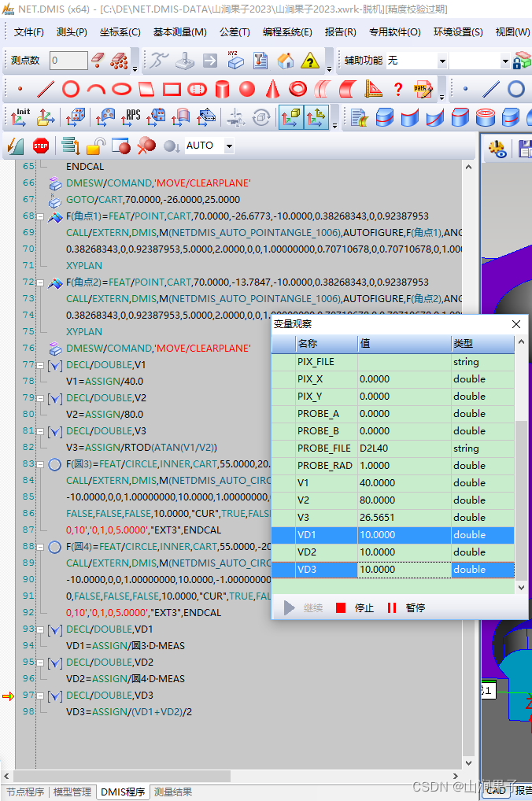
Task: Toggle highlighted coordinate display button left
Action: coord(290,117)
